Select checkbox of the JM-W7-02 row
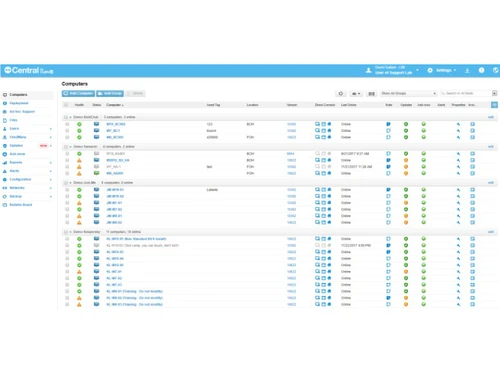Image resolution: width=500 pixels, height=375 pixels. (67, 209)
